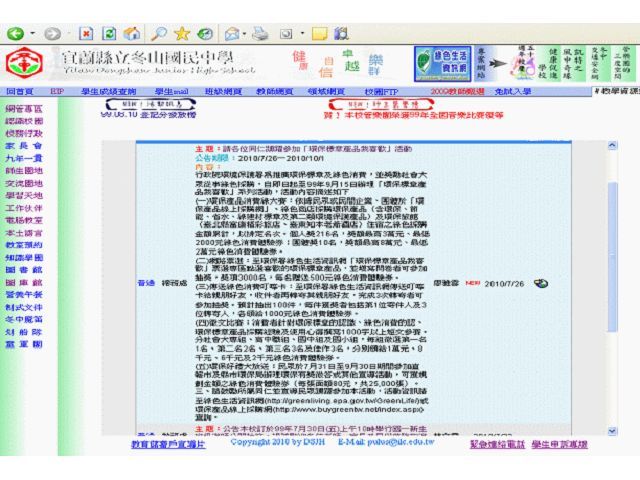Click the browser Back arrow button
Screen dimensions: 640x480
click(15, 33)
